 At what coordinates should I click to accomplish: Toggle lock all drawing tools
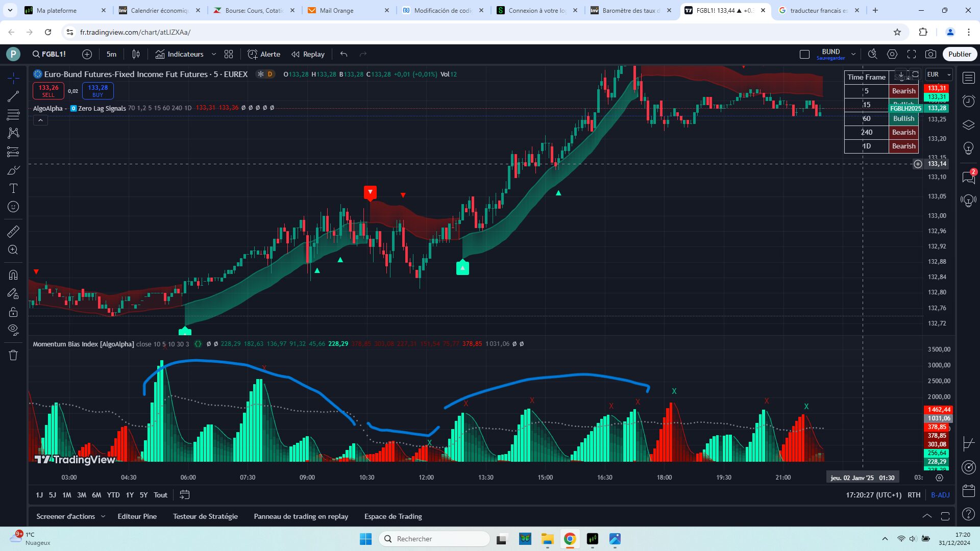[13, 312]
